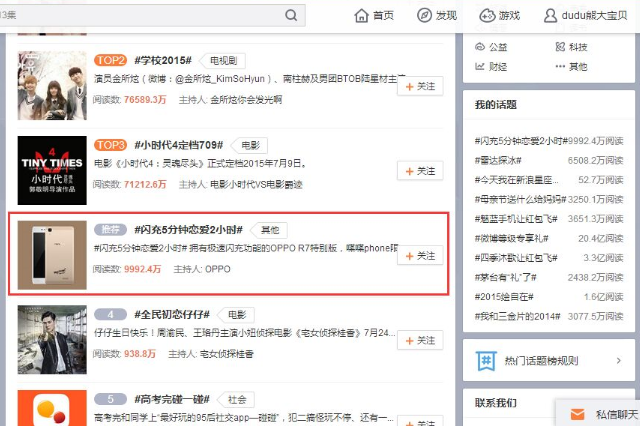
Task: Open #高考完碰一碰# topic title
Action: 172,399
